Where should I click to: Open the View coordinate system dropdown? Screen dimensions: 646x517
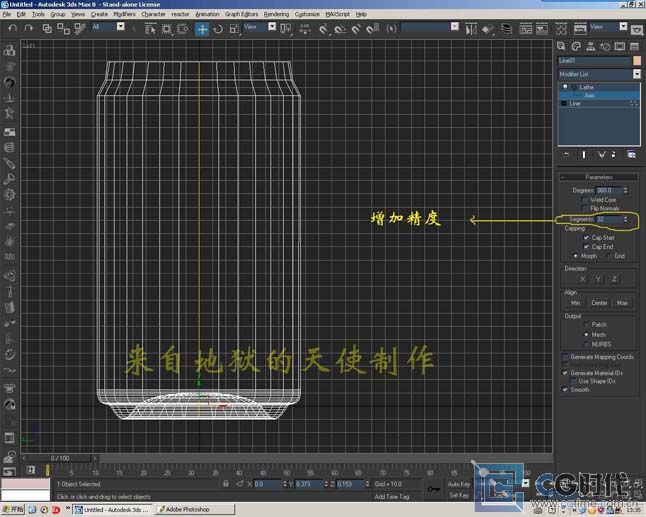pyautogui.click(x=257, y=28)
